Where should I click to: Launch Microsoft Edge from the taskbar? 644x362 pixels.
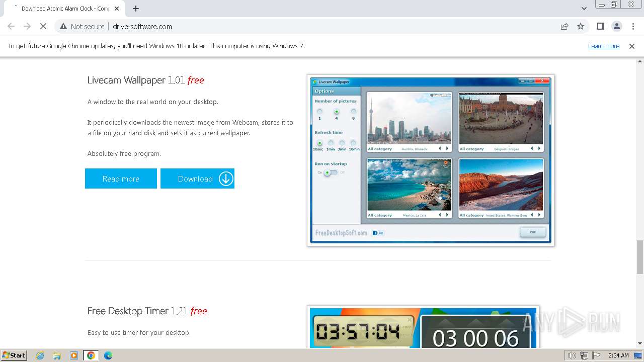point(108,355)
